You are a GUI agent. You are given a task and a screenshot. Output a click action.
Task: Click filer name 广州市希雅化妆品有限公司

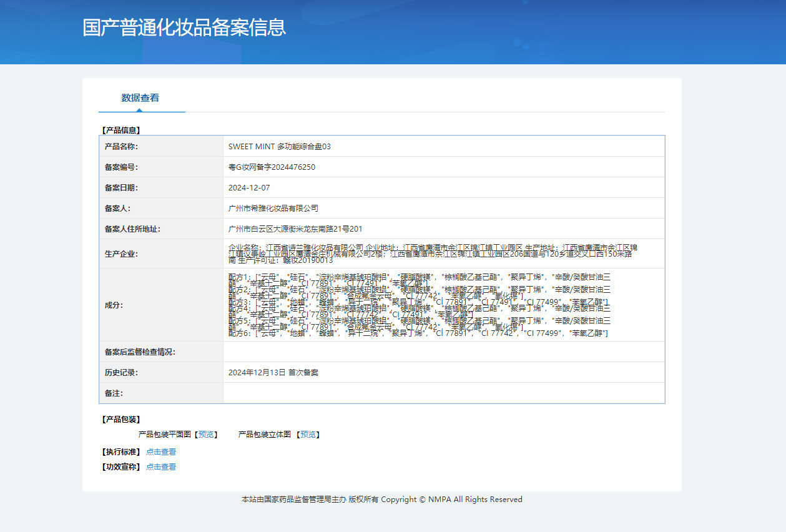pyautogui.click(x=273, y=209)
